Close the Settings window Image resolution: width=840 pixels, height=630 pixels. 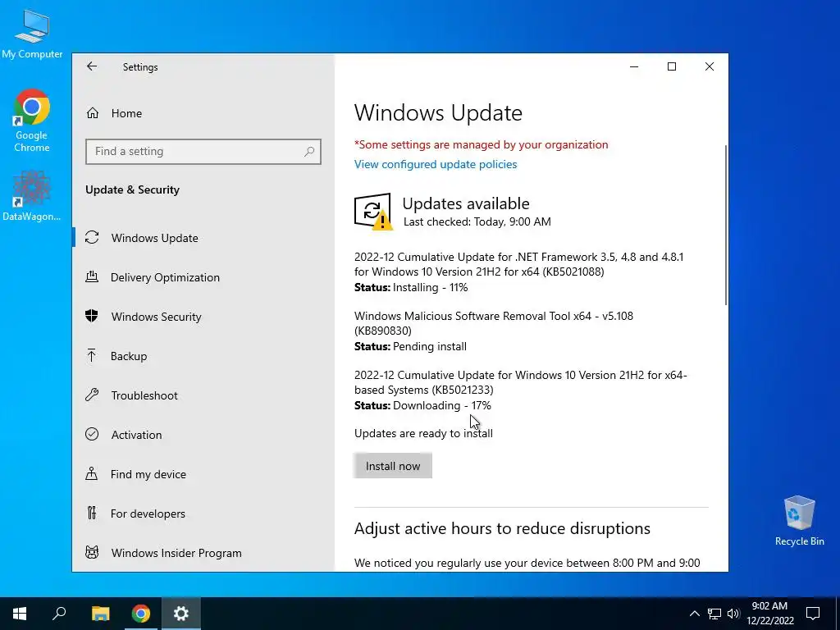point(710,66)
